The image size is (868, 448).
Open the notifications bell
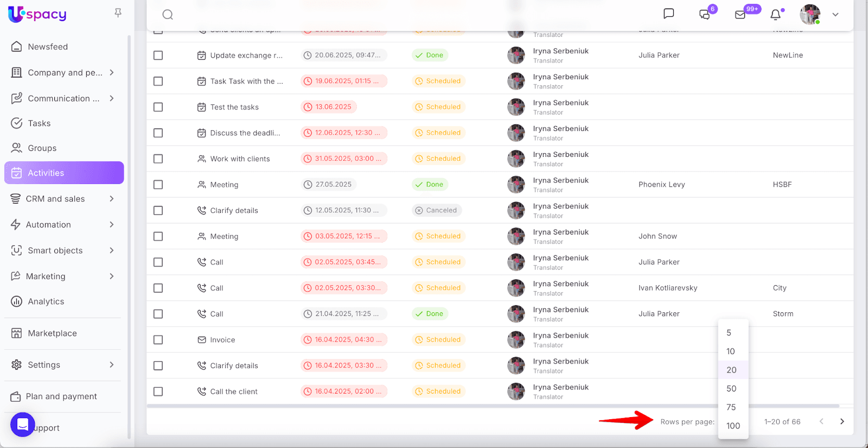point(776,15)
